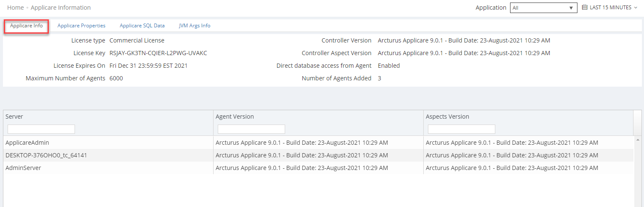Switch to the Applicare Properties tab

tap(81, 26)
